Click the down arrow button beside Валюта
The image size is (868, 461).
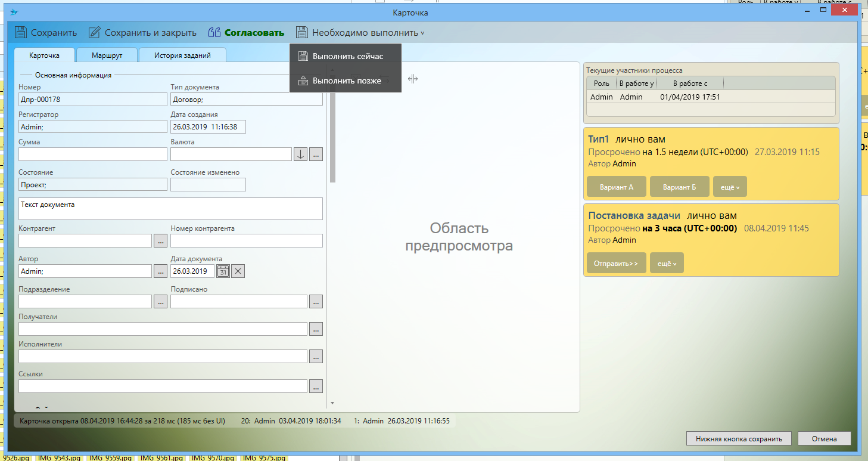301,154
